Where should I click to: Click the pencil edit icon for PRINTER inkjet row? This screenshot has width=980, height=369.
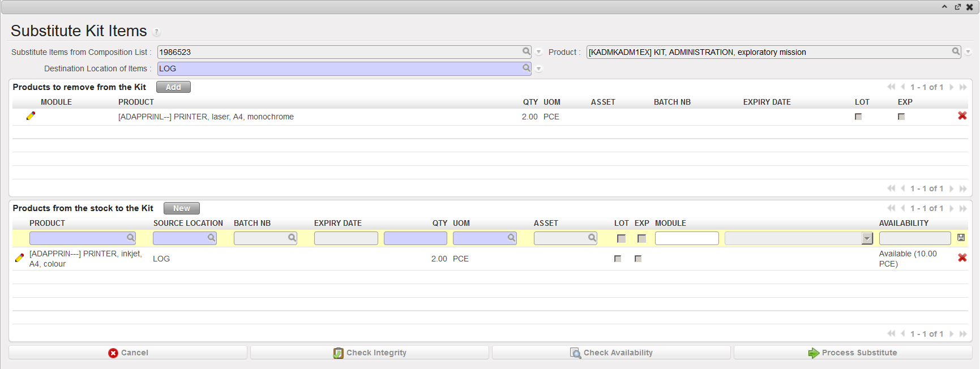pos(19,258)
